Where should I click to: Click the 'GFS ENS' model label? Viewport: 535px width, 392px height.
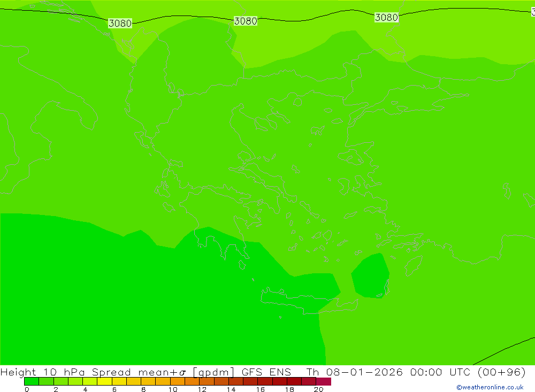point(266,372)
